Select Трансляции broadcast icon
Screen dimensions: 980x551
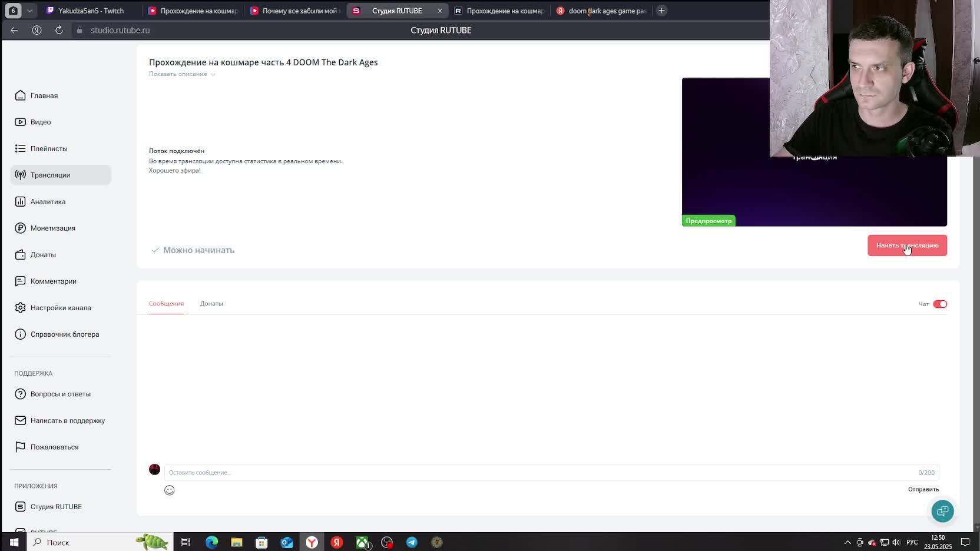(x=21, y=175)
